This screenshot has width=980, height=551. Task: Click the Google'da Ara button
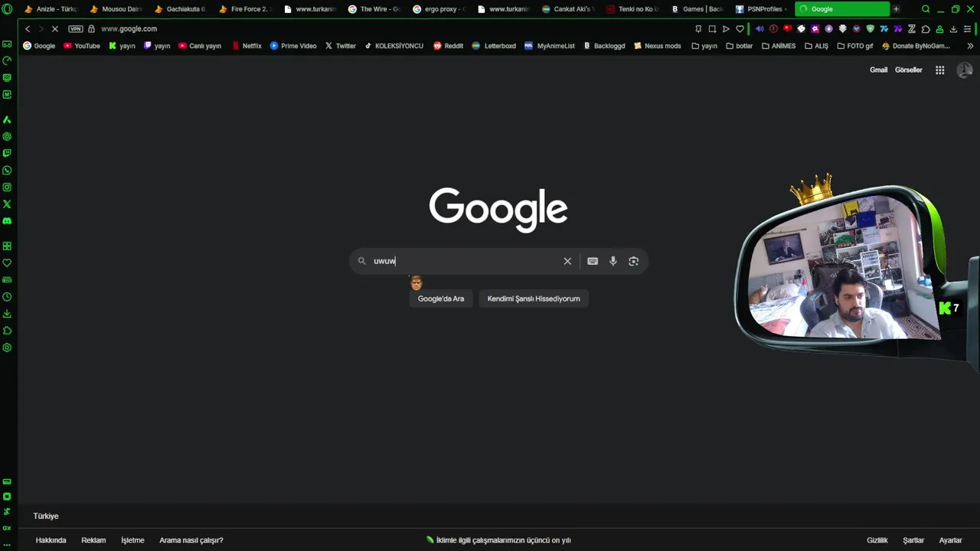[441, 298]
